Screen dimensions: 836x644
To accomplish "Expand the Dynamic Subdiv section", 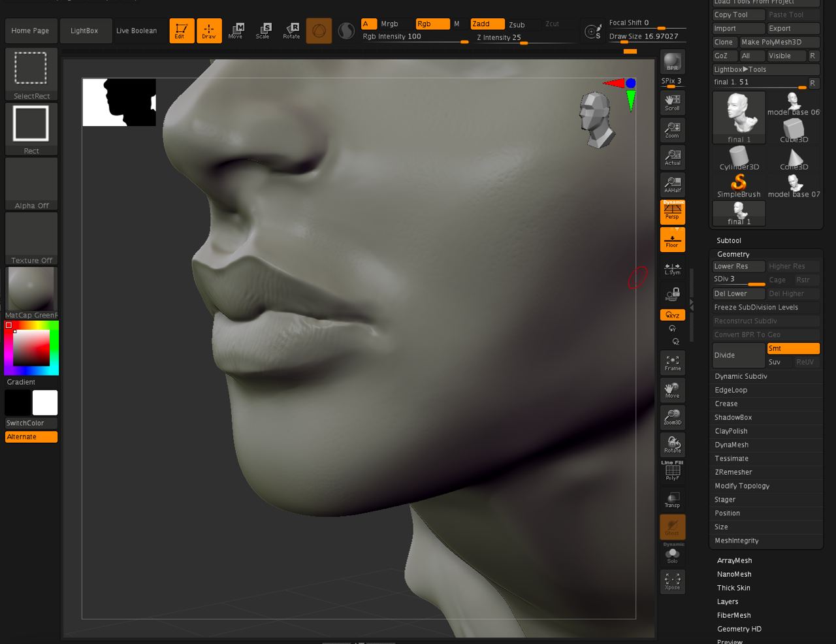I will (741, 376).
